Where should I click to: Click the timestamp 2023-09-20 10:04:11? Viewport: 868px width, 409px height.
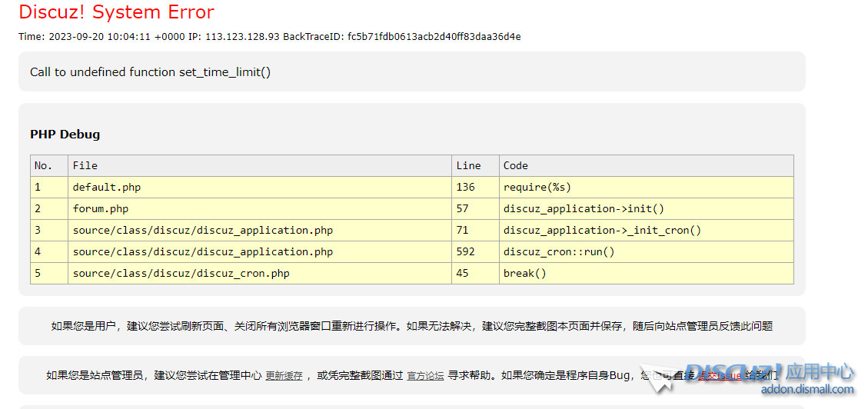(x=100, y=37)
